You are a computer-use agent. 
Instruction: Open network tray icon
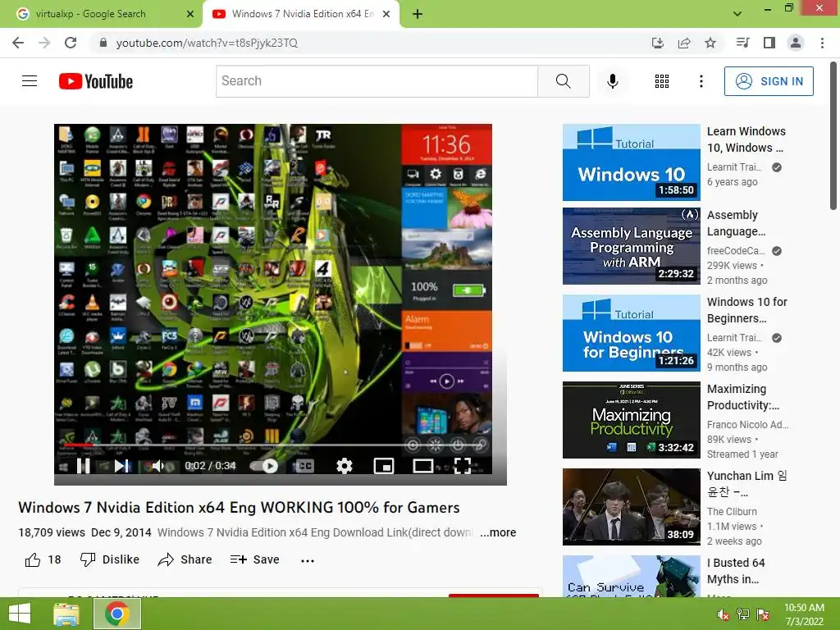point(742,614)
